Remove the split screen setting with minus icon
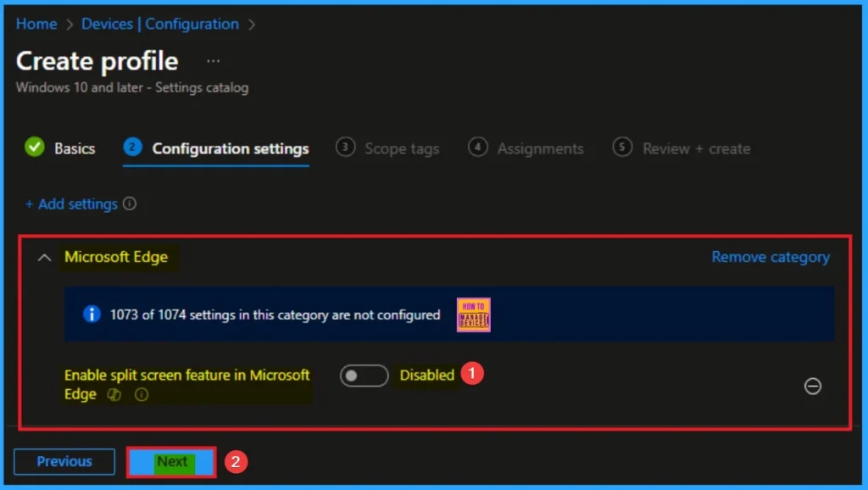Screen dimensions: 868x490 813,386
